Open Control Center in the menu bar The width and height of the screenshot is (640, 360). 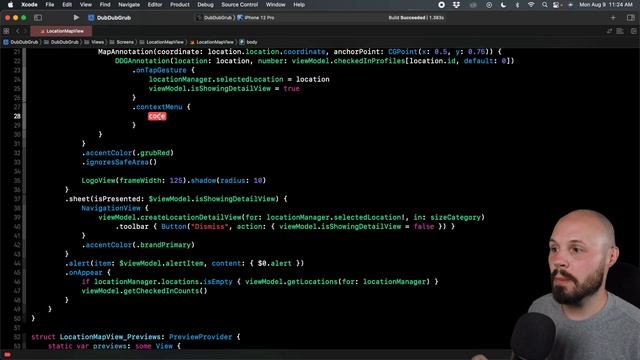(556, 5)
